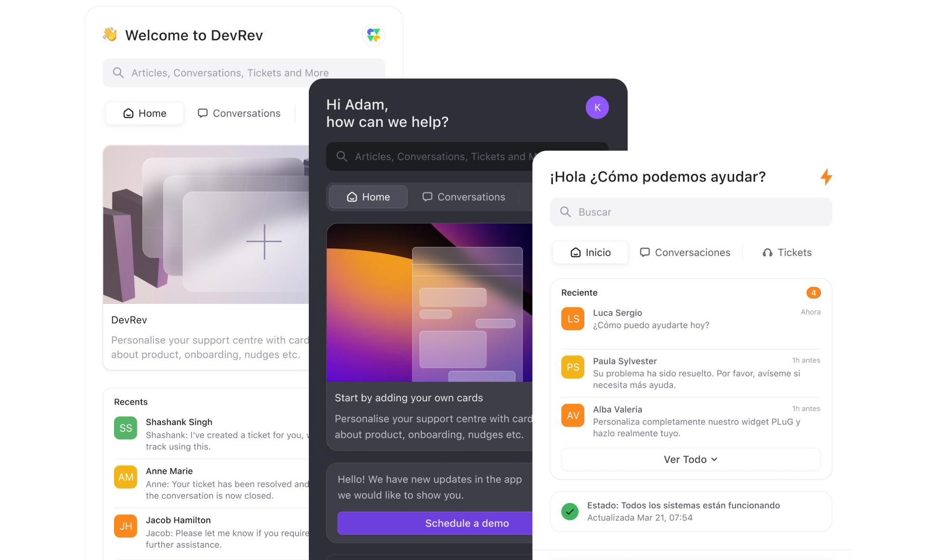Viewport: 935px width, 560px height.
Task: Click the search magnifier icon in Spanish widget
Action: [565, 211]
